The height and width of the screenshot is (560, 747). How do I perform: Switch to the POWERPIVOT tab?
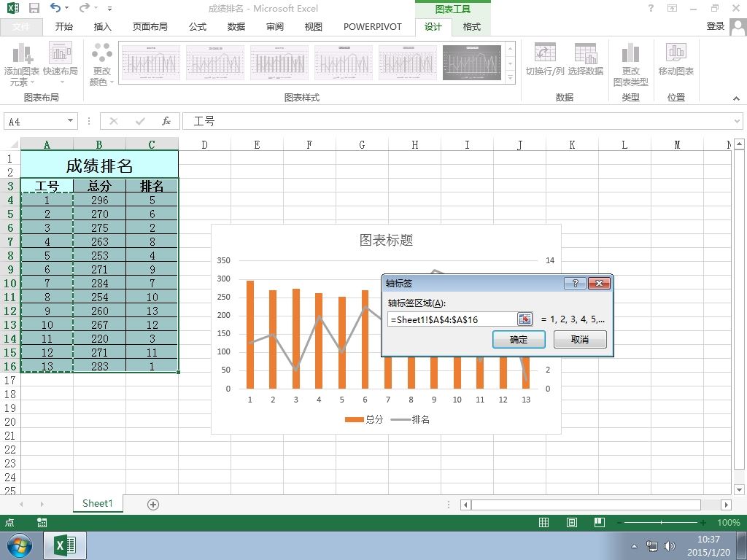(373, 27)
